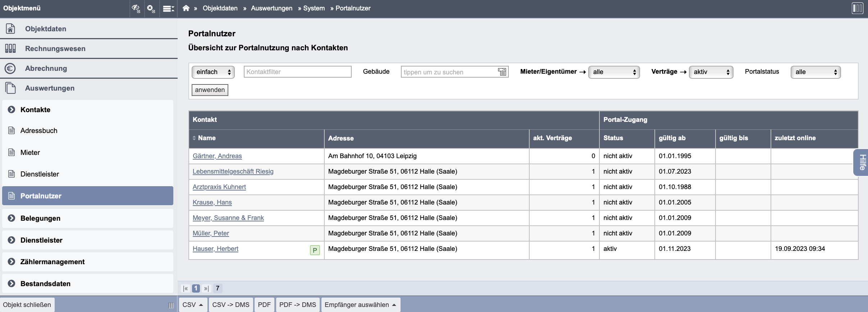Sort table by Name column arrows
Screen dimensions: 868x312
tap(194, 138)
